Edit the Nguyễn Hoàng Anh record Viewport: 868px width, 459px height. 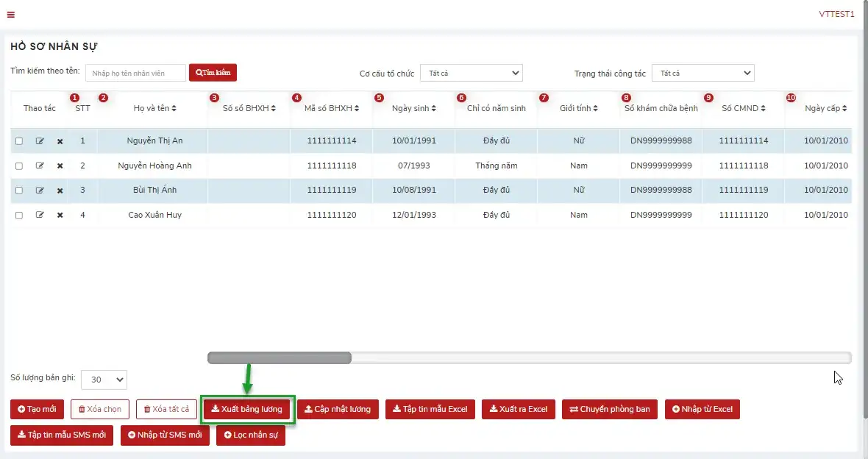coord(40,166)
